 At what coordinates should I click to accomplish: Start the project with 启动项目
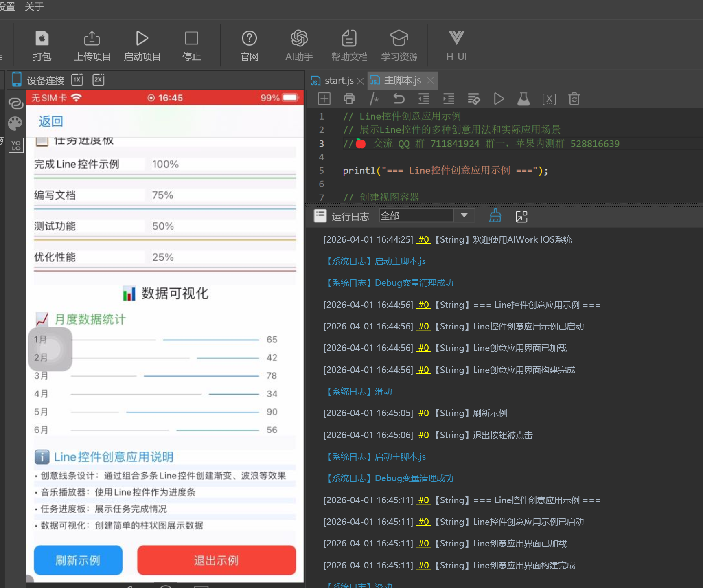pos(142,46)
